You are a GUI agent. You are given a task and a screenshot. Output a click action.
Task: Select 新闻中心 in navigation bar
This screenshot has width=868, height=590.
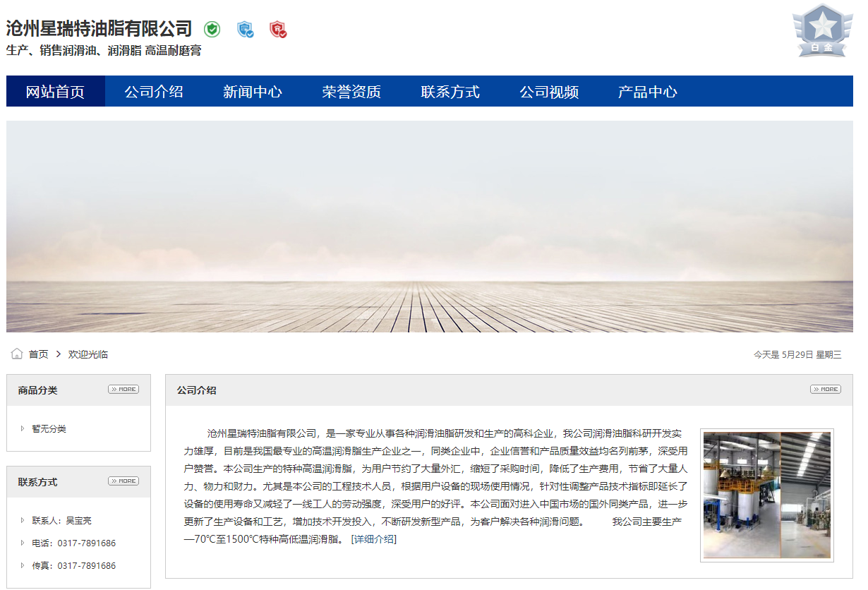(253, 92)
